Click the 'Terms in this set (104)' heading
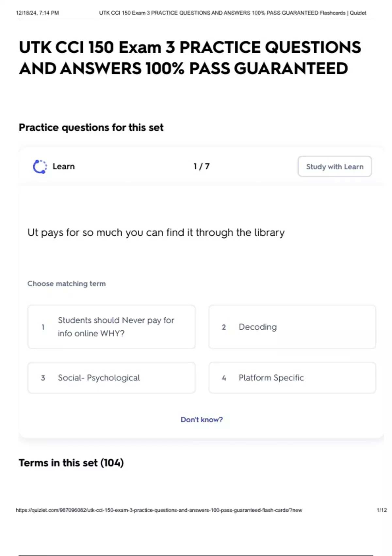Screen dimensions: 392x556 point(71,463)
